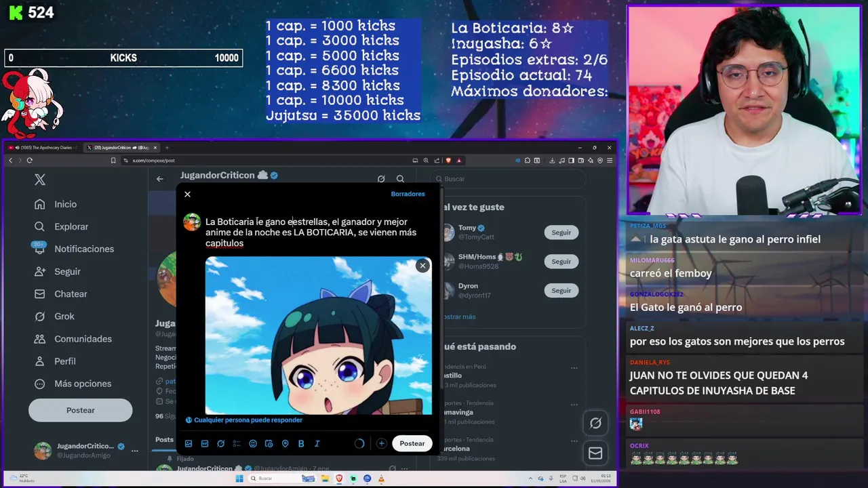868x488 pixels.
Task: Open the browser downloads icon
Action: pos(552,161)
